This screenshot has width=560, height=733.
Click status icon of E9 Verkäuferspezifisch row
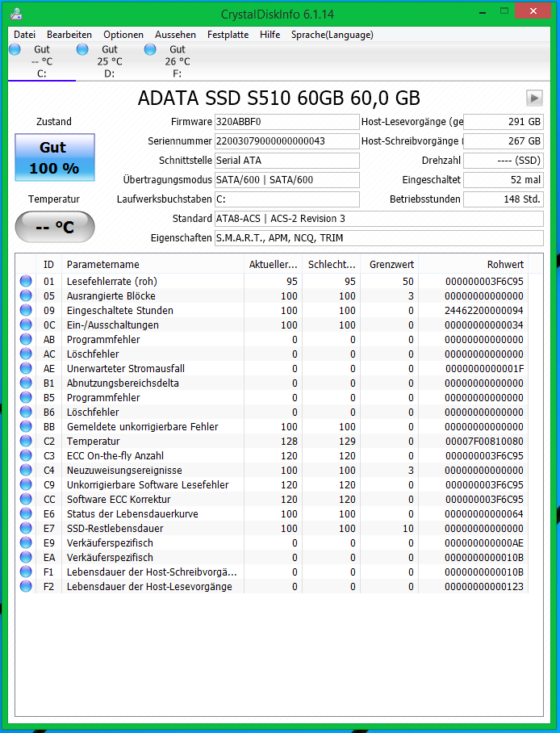point(26,542)
